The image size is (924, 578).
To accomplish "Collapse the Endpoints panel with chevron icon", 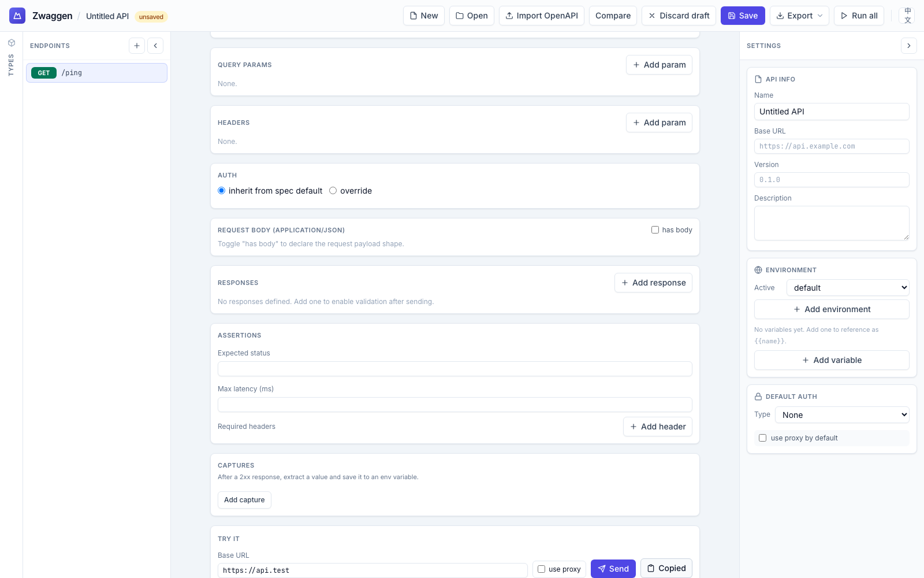I will (x=155, y=46).
